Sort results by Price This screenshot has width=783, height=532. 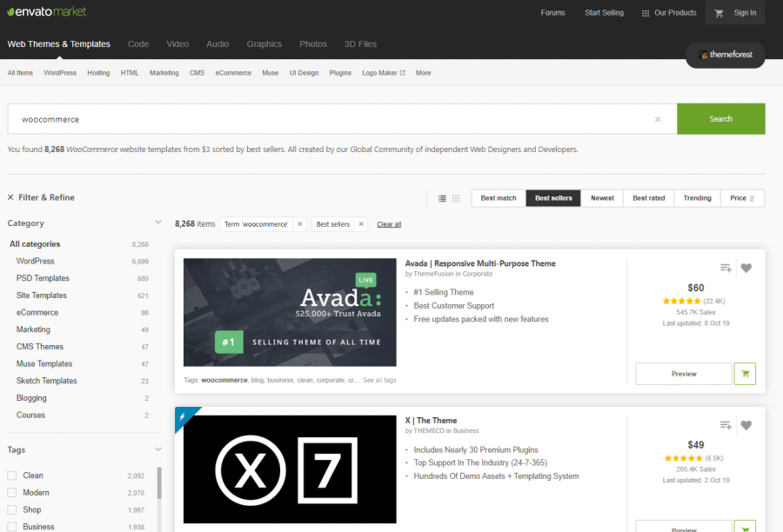pyautogui.click(x=741, y=198)
